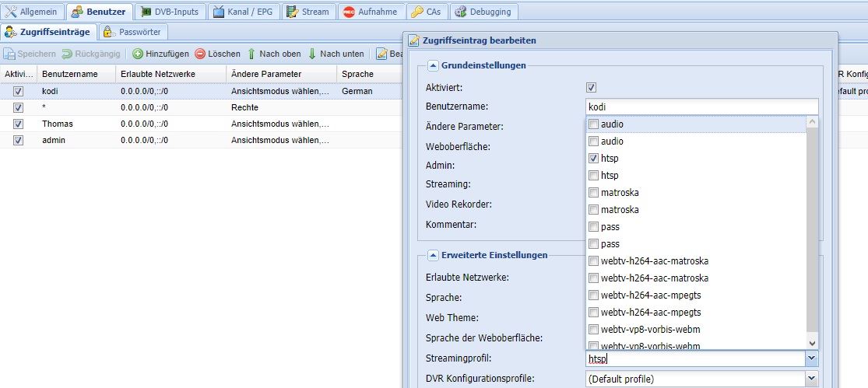
Task: Select the admin username cell
Action: pos(76,141)
